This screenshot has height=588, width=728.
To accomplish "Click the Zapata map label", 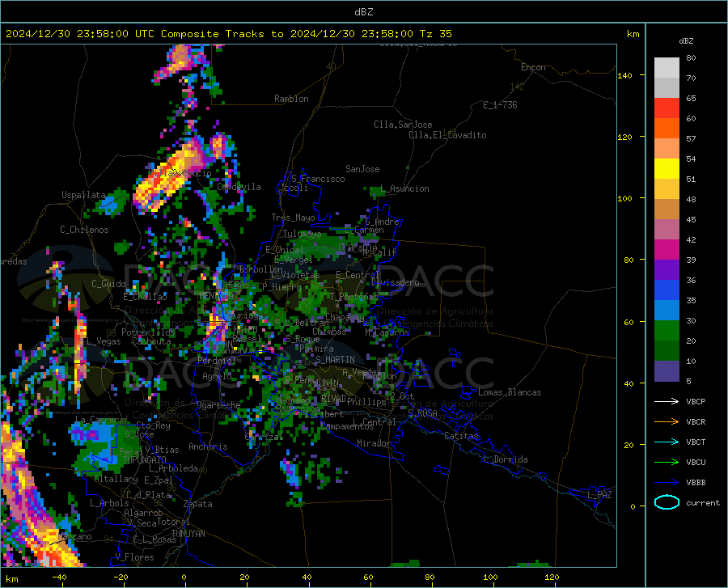I will click(x=198, y=504).
